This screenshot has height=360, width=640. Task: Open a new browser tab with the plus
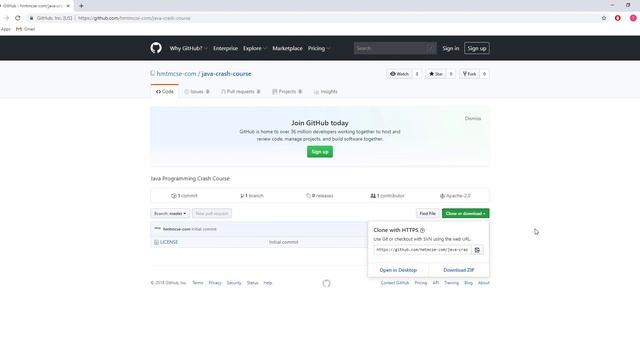click(x=81, y=6)
